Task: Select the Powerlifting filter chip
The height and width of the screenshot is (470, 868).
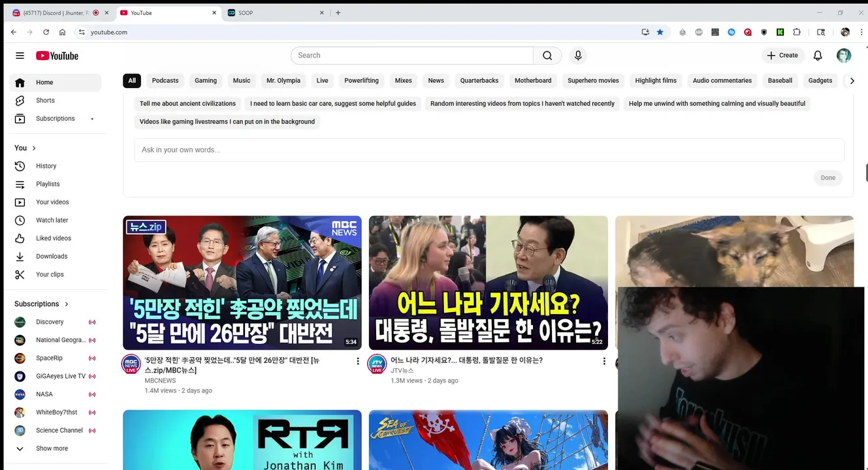Action: pos(362,81)
